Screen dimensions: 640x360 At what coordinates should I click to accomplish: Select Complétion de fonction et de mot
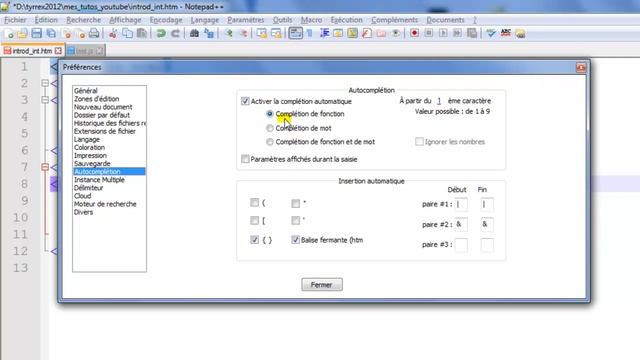[x=270, y=142]
